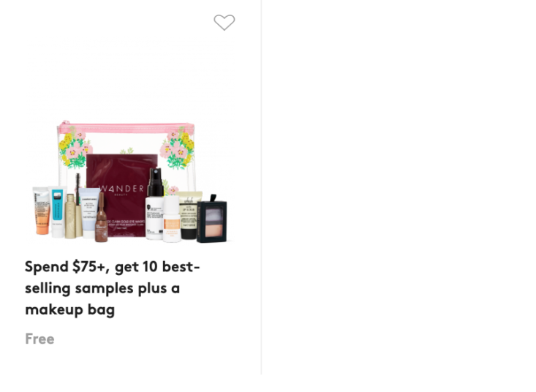Click the orange sample tube on far left
The width and height of the screenshot is (536, 392).
(x=42, y=210)
